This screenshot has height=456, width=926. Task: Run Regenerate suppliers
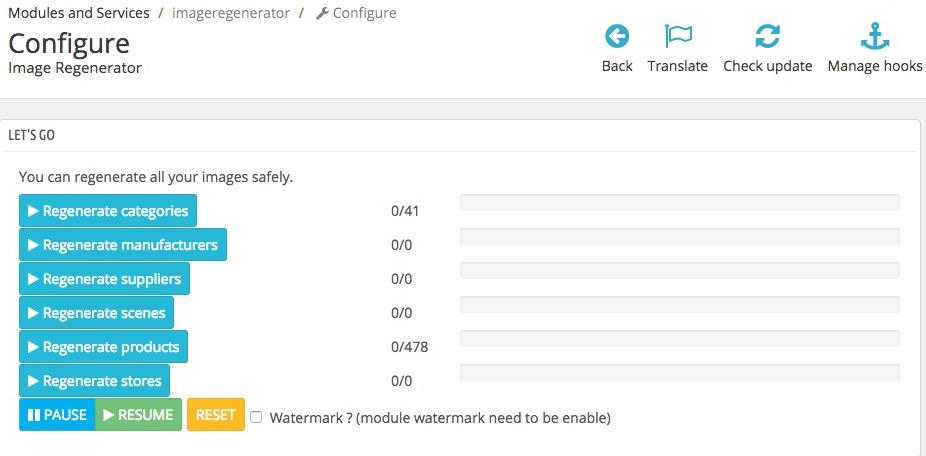(x=104, y=279)
